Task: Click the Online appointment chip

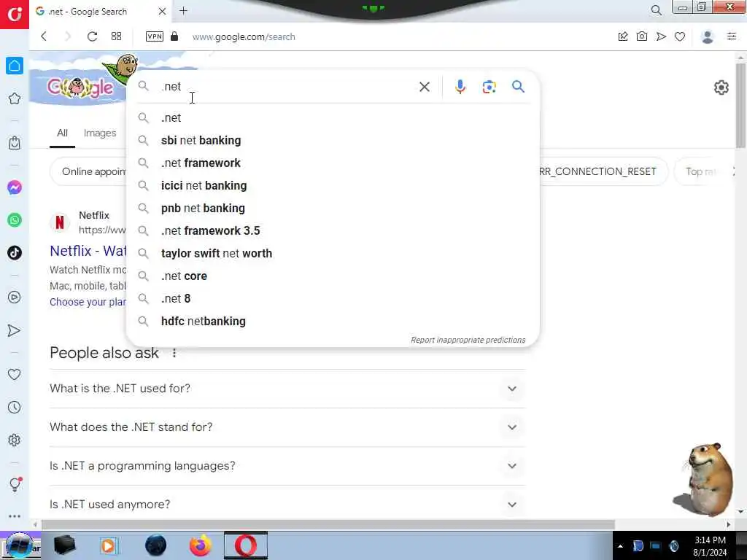Action: (89, 171)
